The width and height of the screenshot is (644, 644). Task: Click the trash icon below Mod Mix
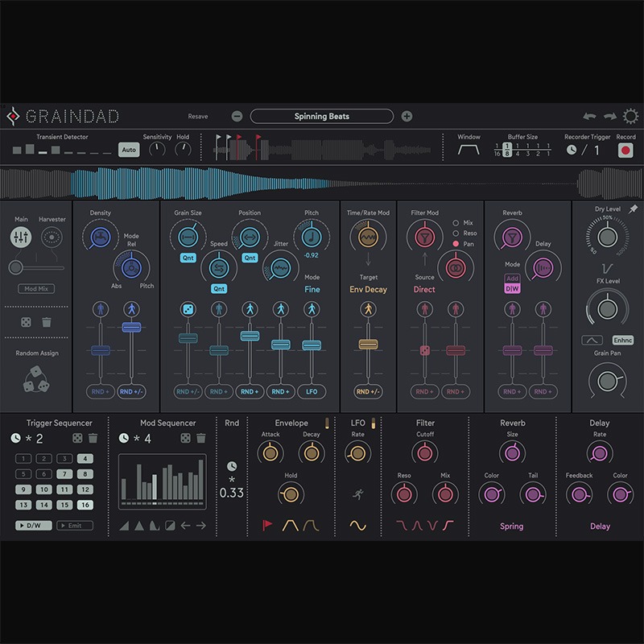(47, 322)
